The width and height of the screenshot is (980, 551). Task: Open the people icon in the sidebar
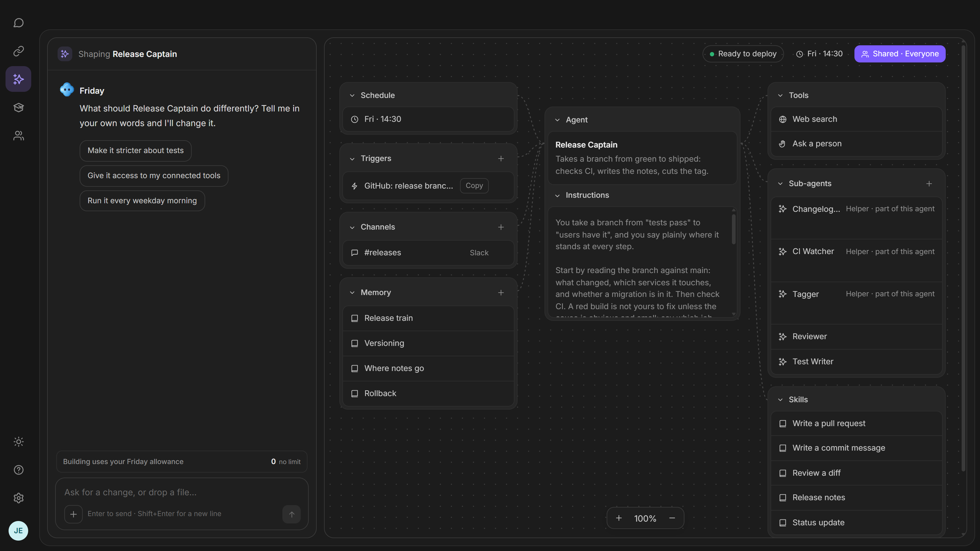point(18,135)
